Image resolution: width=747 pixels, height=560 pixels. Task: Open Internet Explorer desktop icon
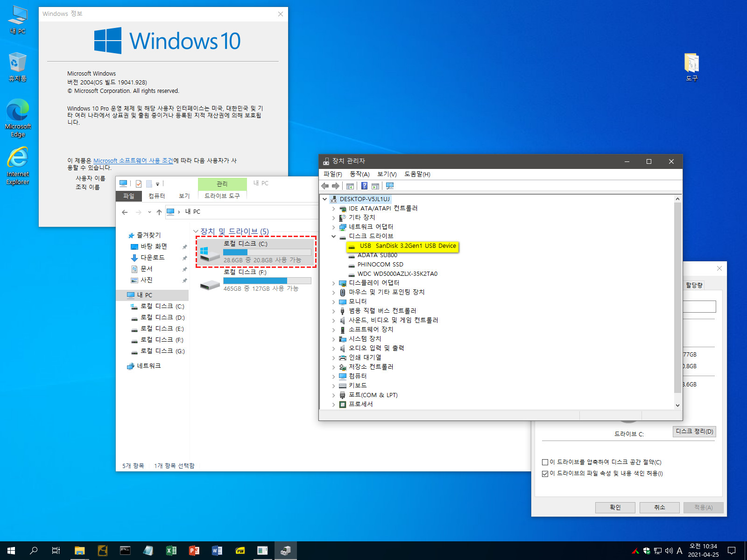[18, 166]
